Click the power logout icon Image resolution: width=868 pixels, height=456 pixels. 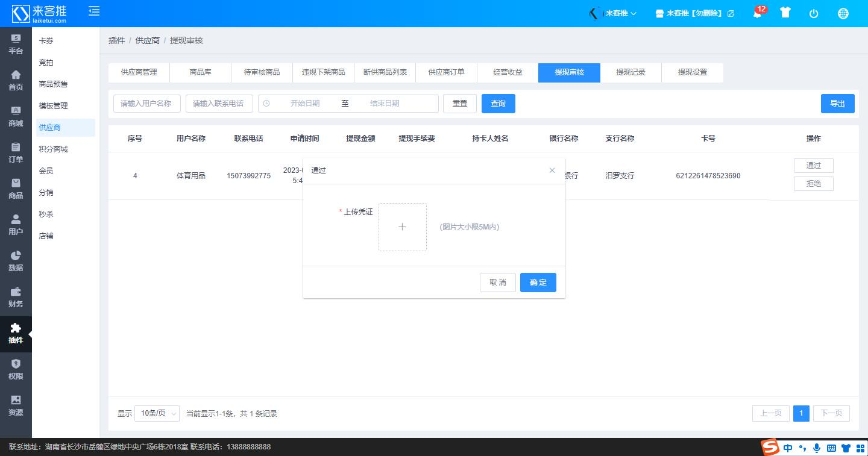[x=814, y=13]
